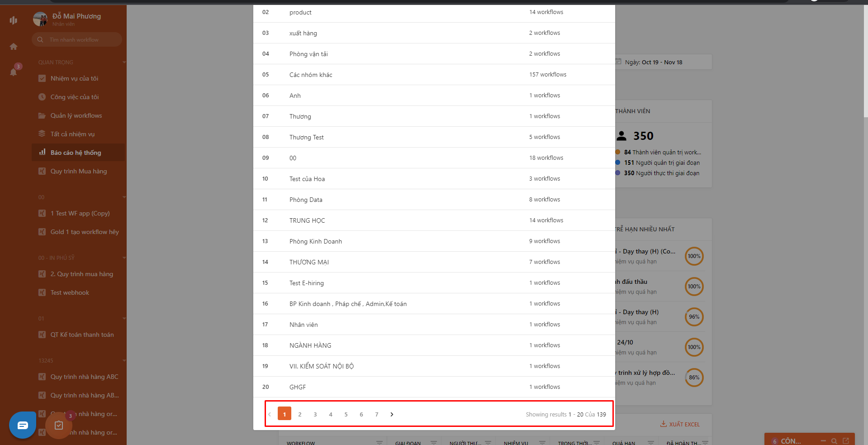Click the 100% progress ring beside 'đấu thầu'
This screenshot has width=868, height=445.
[694, 287]
